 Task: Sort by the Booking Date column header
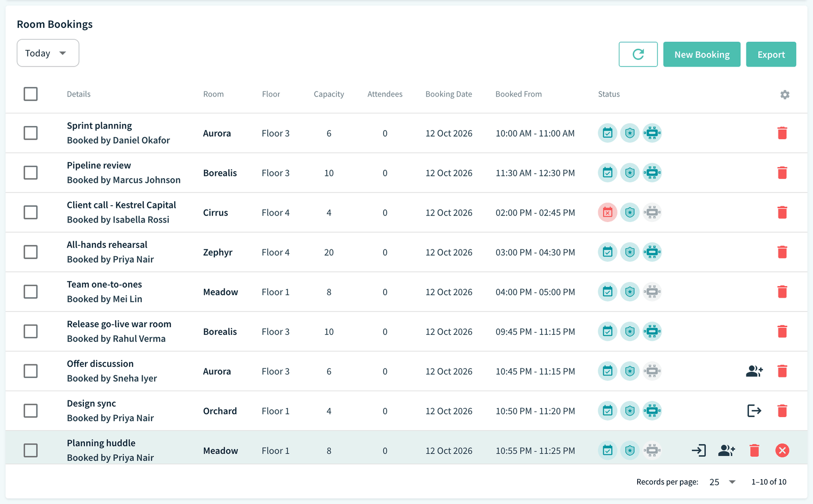(449, 94)
